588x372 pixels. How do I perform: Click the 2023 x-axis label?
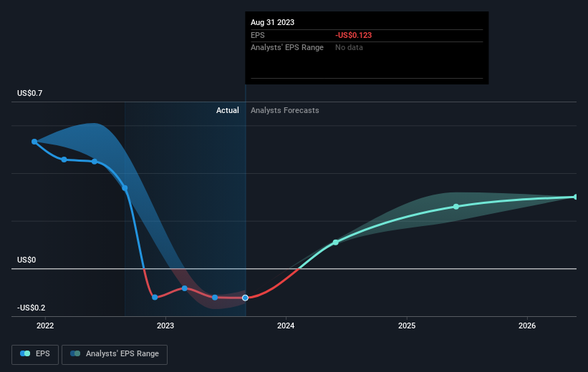[165, 325]
